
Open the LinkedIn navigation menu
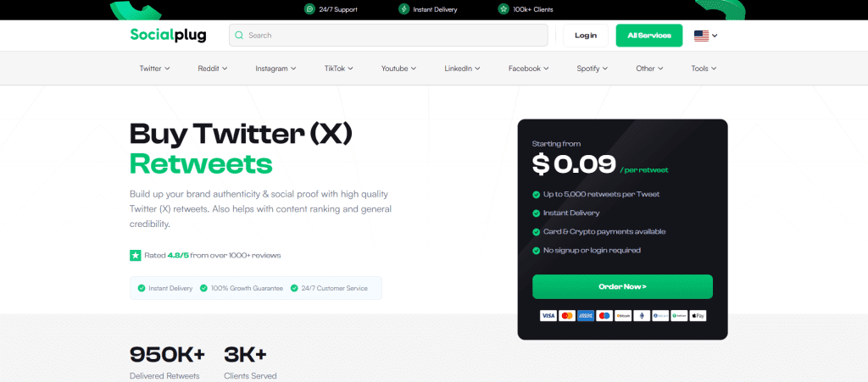pyautogui.click(x=462, y=69)
